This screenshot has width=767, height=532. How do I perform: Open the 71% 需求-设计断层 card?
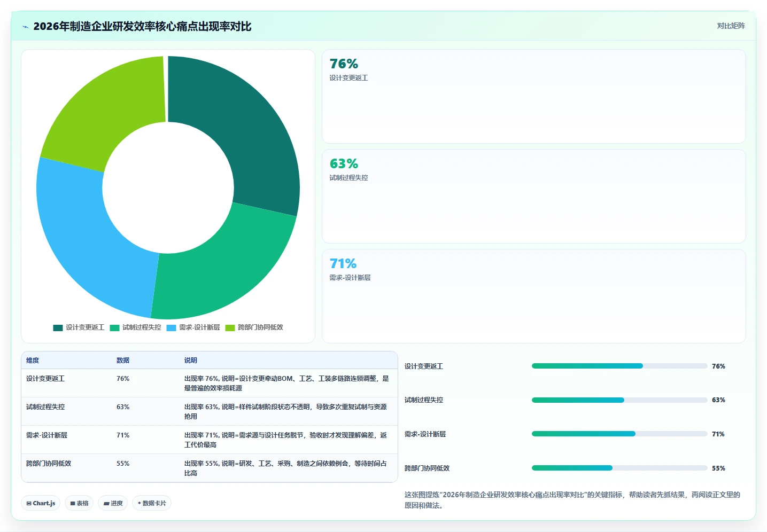[x=533, y=296]
